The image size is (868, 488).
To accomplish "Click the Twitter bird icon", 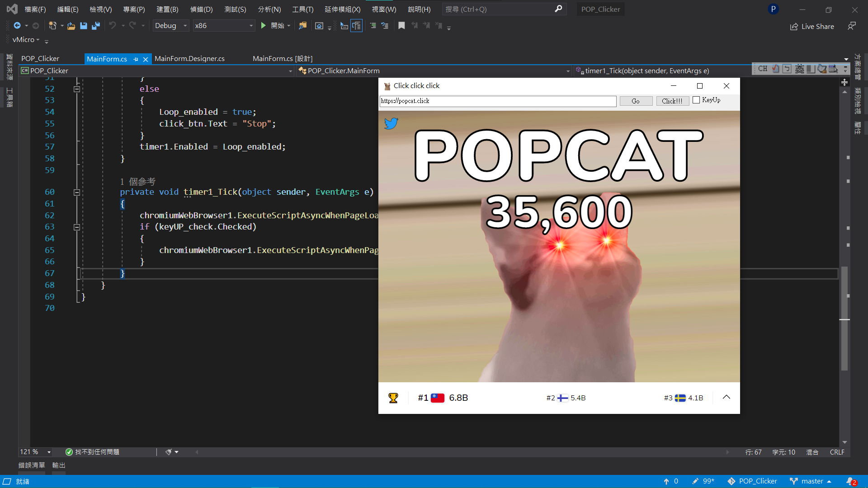I will [391, 123].
